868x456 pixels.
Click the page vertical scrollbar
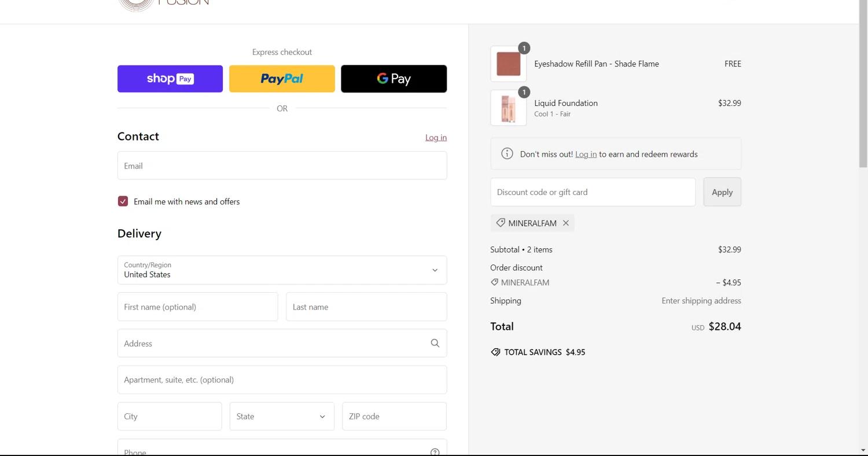[x=863, y=84]
